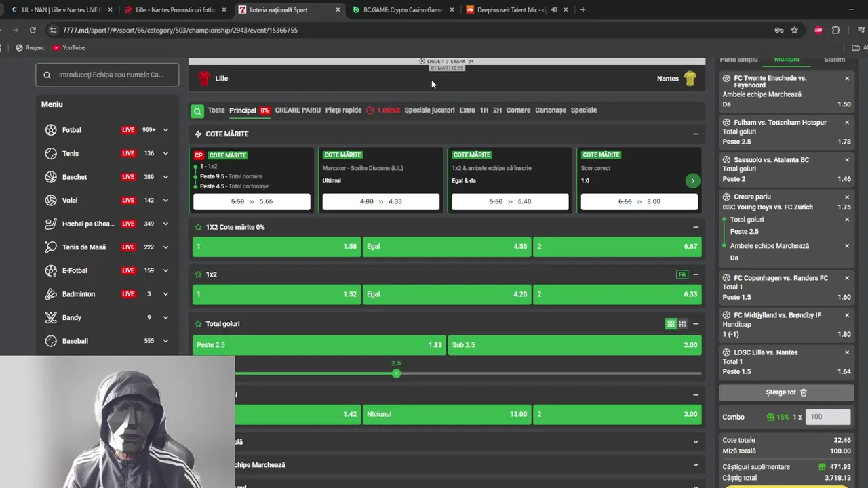Click the search magnifier icon in markets bar
The image size is (868, 488).
pos(197,110)
